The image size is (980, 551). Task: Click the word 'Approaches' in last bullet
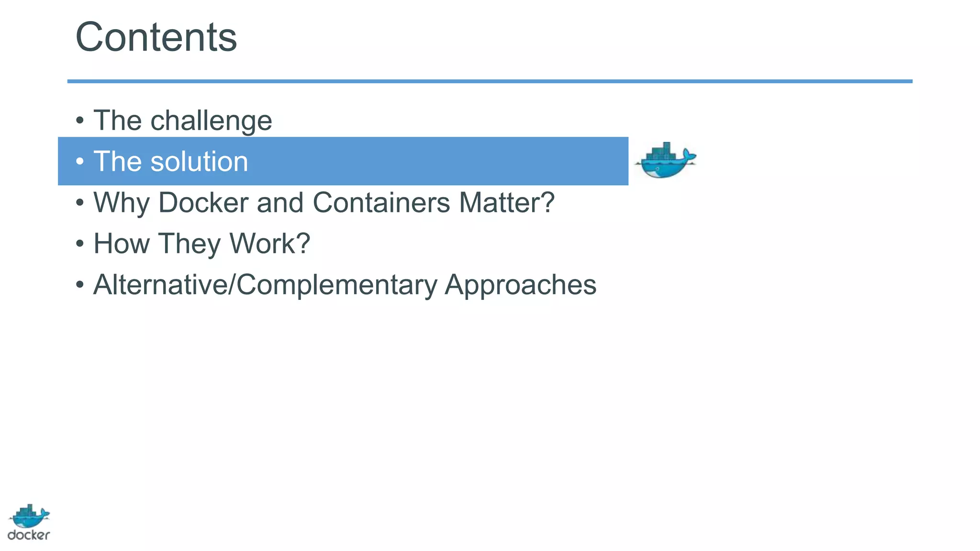[x=520, y=285]
